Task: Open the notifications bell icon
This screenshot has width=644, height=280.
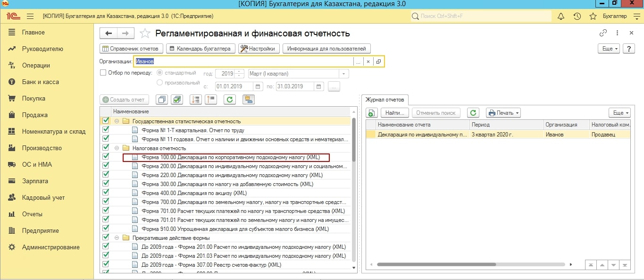Action: tap(561, 16)
